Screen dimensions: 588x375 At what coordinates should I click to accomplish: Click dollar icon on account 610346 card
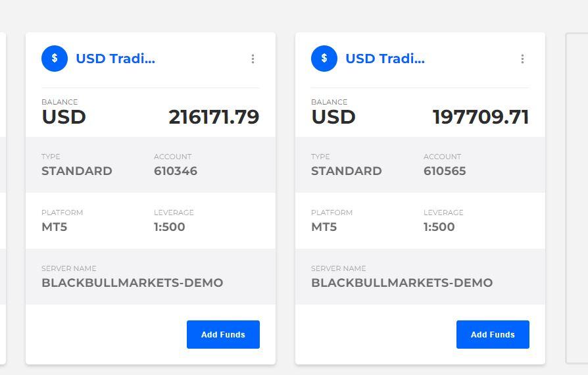pyautogui.click(x=55, y=59)
